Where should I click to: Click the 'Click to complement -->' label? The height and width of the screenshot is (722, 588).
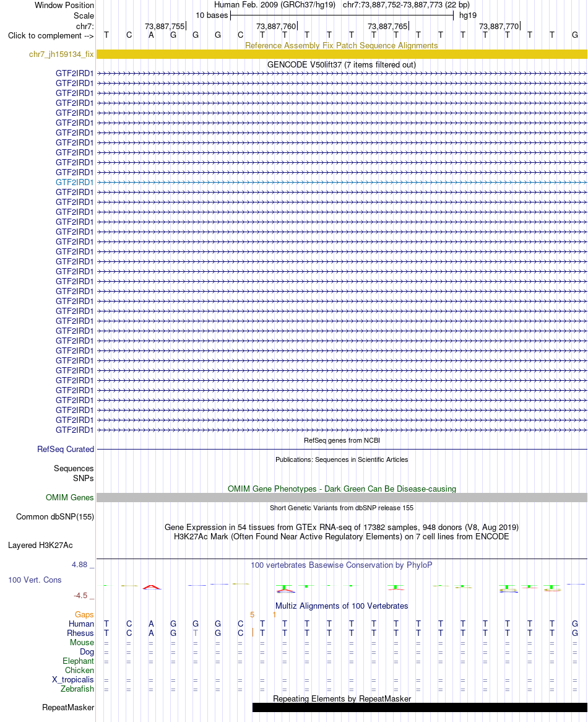51,36
